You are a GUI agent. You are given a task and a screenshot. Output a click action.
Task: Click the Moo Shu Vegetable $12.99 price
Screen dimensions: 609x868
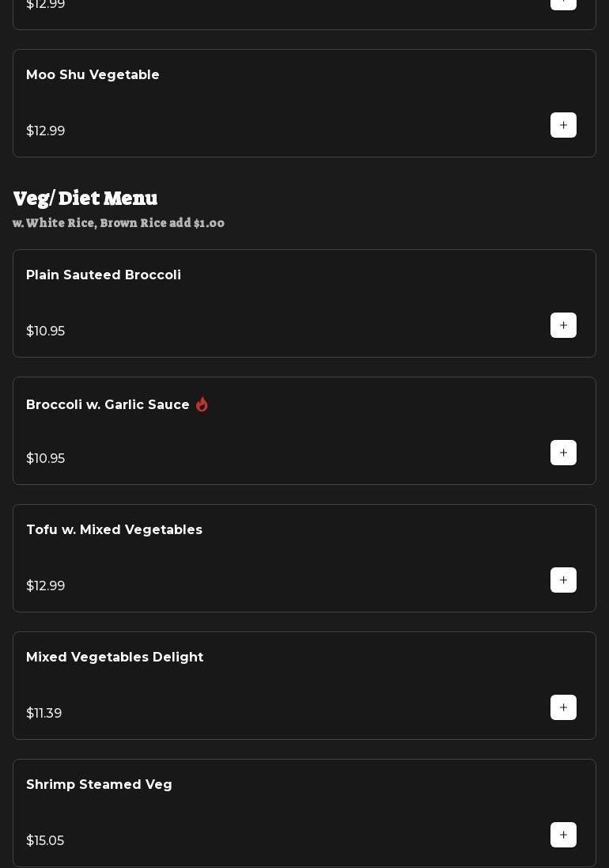coord(45,131)
